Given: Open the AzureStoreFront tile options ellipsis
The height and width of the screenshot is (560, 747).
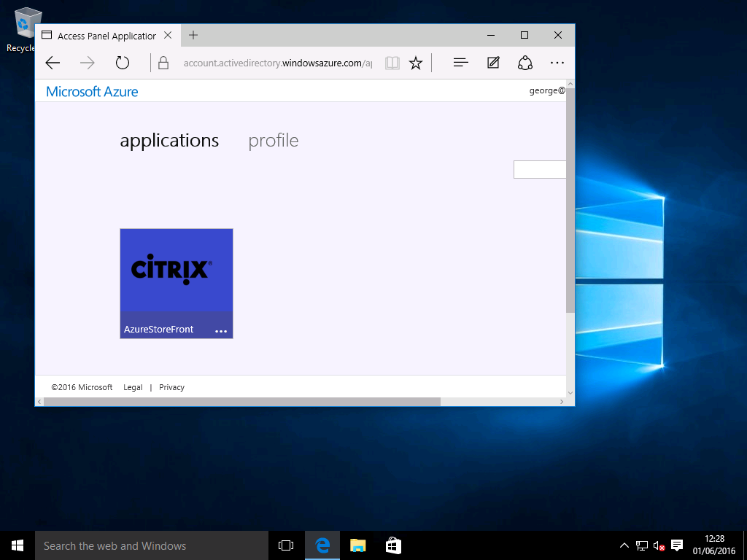Looking at the screenshot, I should pos(221,331).
